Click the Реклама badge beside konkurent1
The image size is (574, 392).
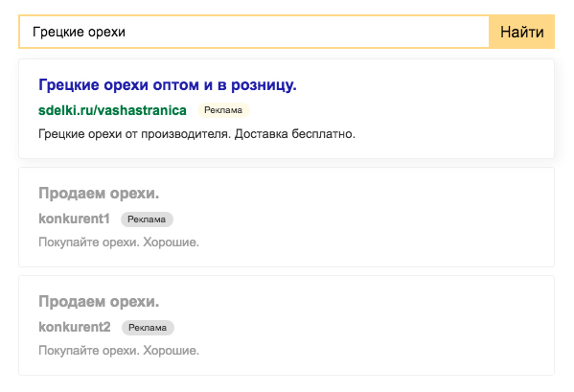[147, 219]
